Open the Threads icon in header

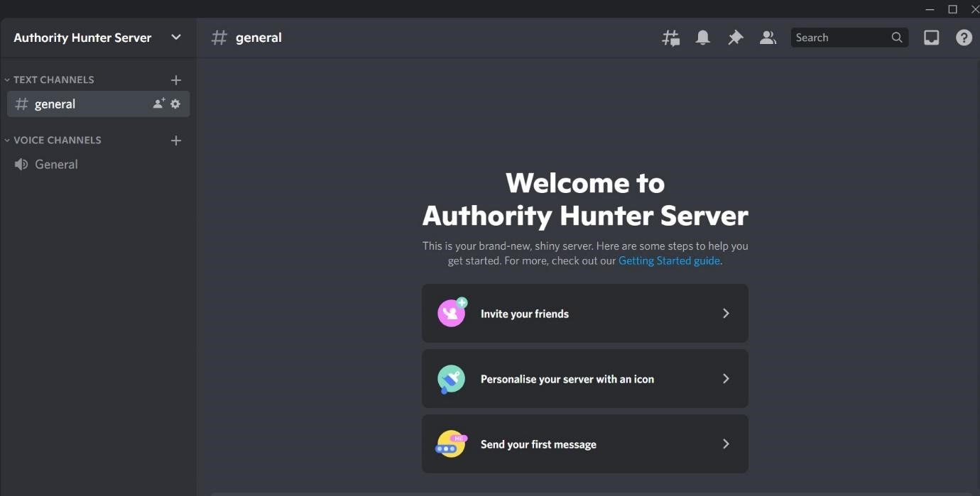point(670,38)
